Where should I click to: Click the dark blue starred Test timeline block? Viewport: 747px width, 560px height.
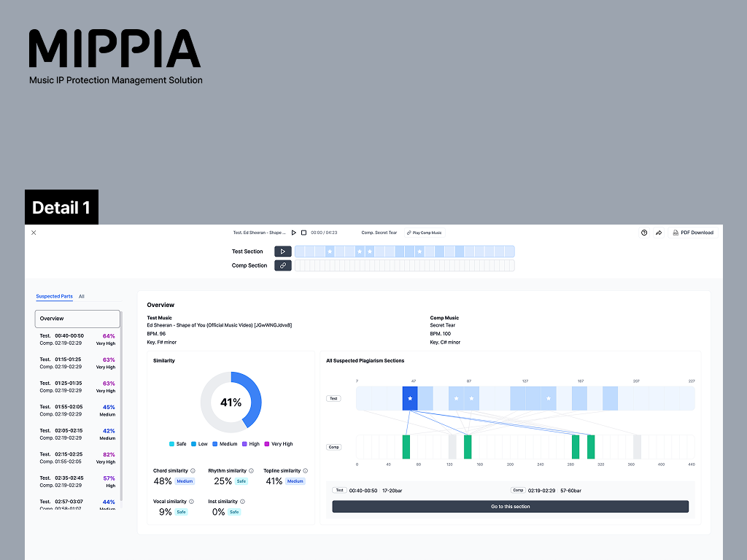410,399
